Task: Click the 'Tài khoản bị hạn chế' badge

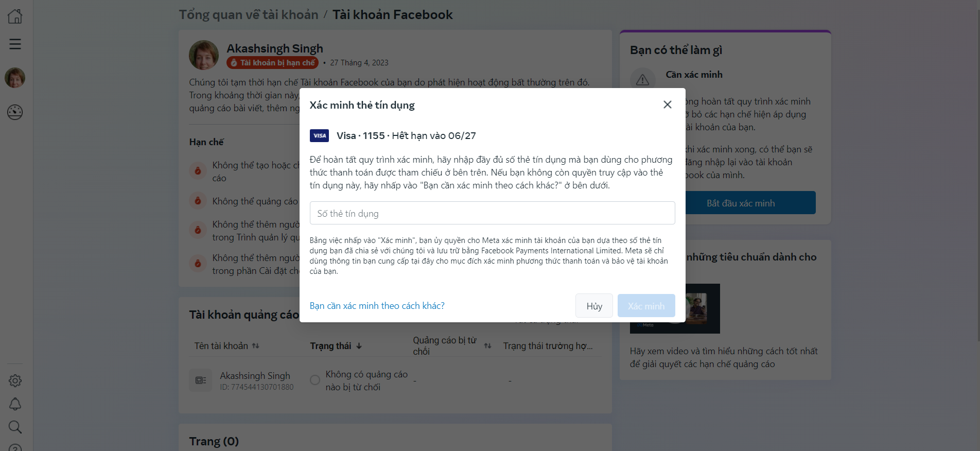Action: (273, 62)
